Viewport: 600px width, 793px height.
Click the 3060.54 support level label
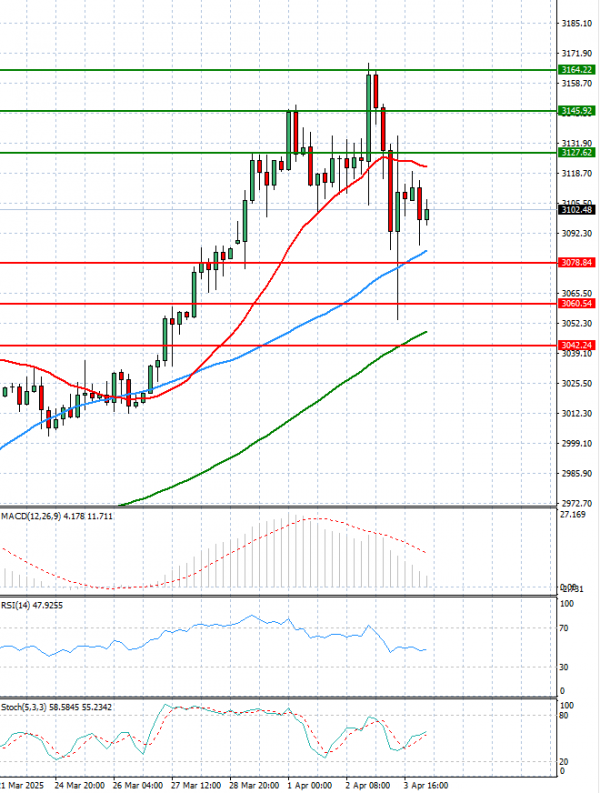pyautogui.click(x=578, y=303)
